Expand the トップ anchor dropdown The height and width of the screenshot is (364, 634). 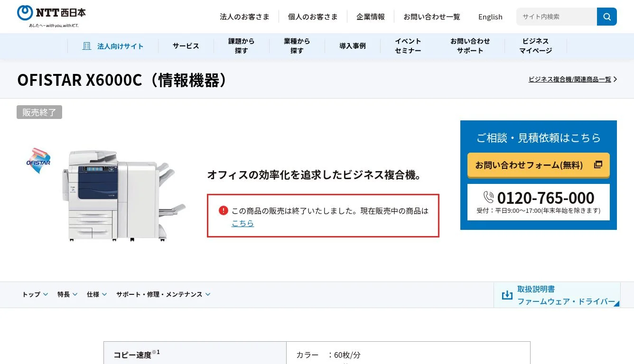[x=35, y=294]
